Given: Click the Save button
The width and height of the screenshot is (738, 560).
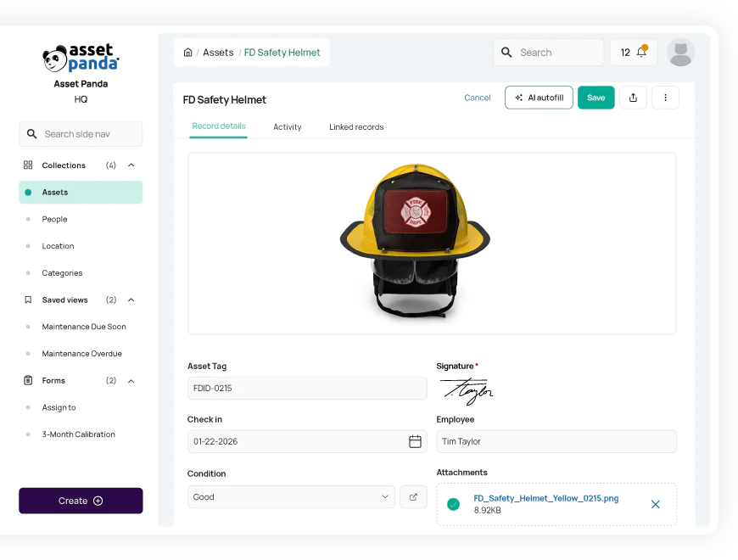Looking at the screenshot, I should click(x=595, y=98).
